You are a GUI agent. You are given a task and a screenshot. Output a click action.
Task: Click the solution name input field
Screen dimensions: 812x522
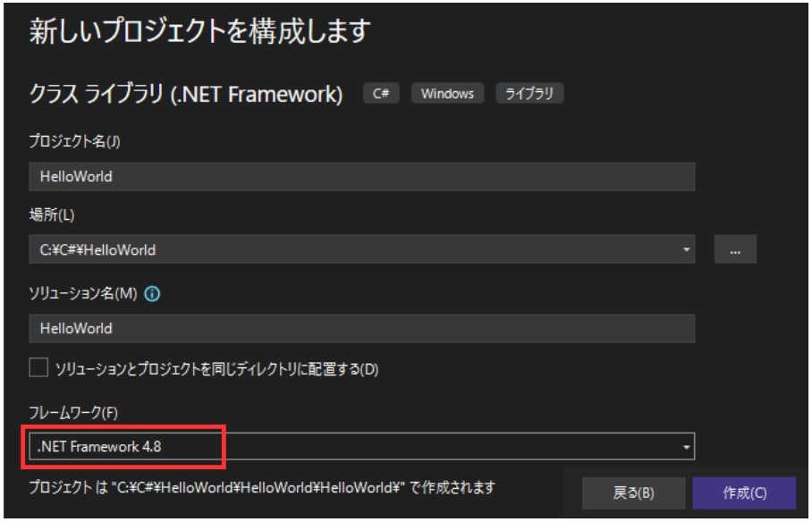pyautogui.click(x=361, y=328)
